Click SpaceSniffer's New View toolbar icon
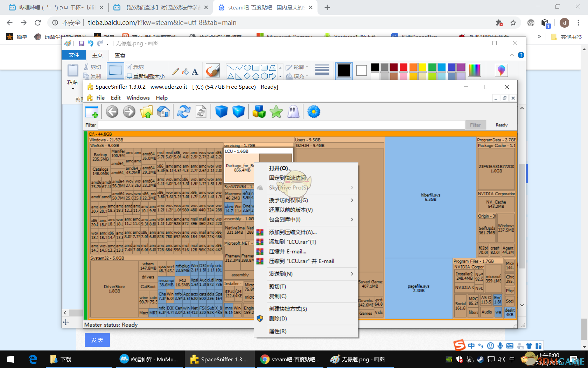The width and height of the screenshot is (588, 368). pos(92,112)
